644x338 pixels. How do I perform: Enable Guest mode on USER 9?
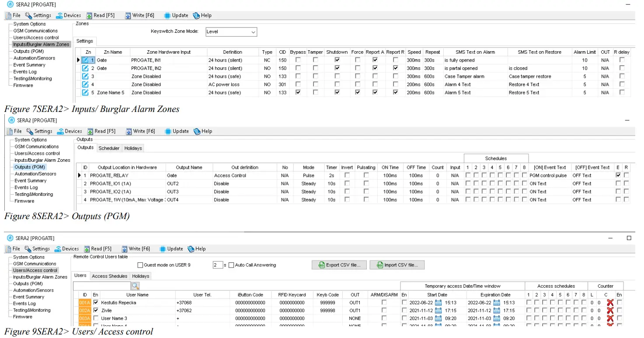coord(140,265)
